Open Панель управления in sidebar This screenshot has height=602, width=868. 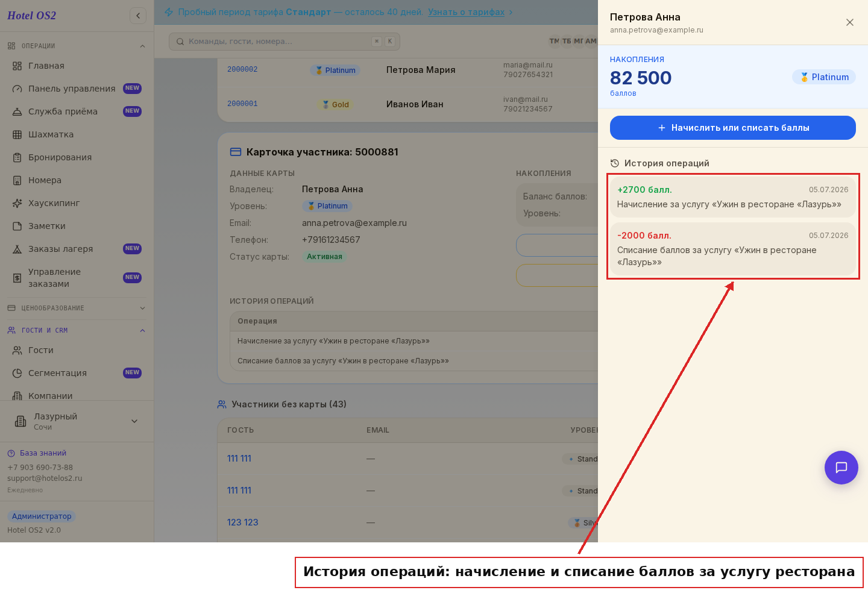(77, 89)
